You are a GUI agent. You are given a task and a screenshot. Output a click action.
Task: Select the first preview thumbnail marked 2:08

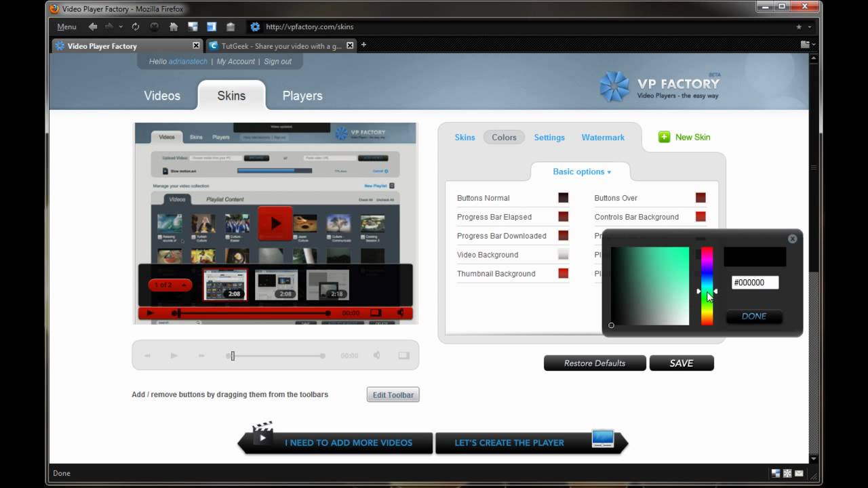tap(225, 285)
